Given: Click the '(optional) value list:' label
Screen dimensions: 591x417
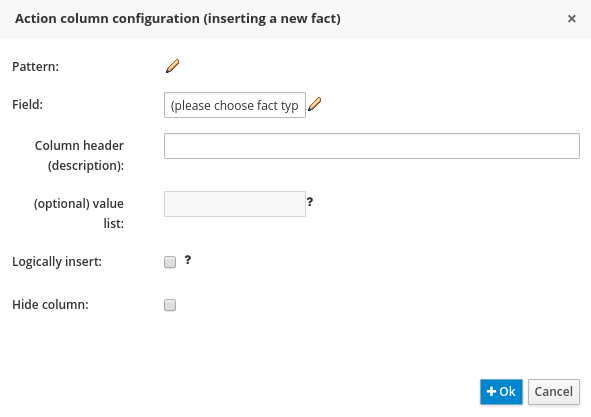Looking at the screenshot, I should (79, 213).
